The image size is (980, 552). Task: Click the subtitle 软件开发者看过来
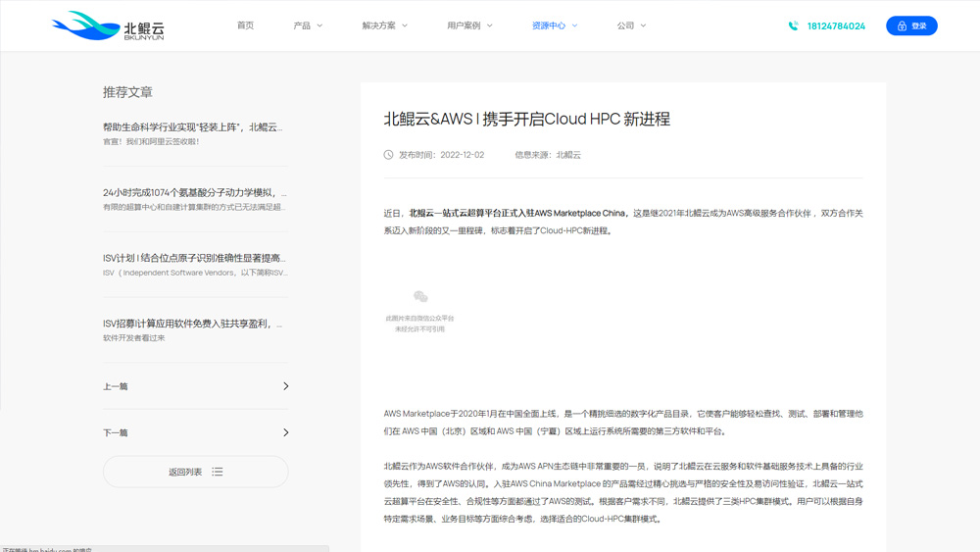pos(133,338)
